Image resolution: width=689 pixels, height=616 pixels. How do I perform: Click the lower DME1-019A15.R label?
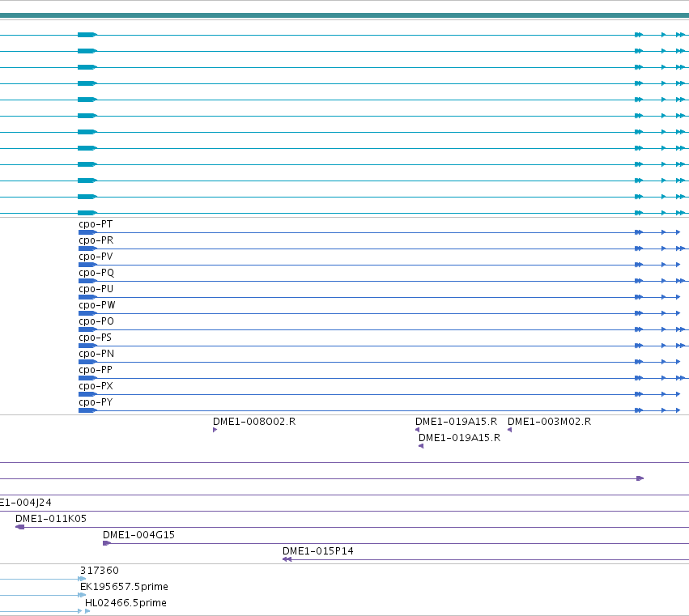point(459,438)
